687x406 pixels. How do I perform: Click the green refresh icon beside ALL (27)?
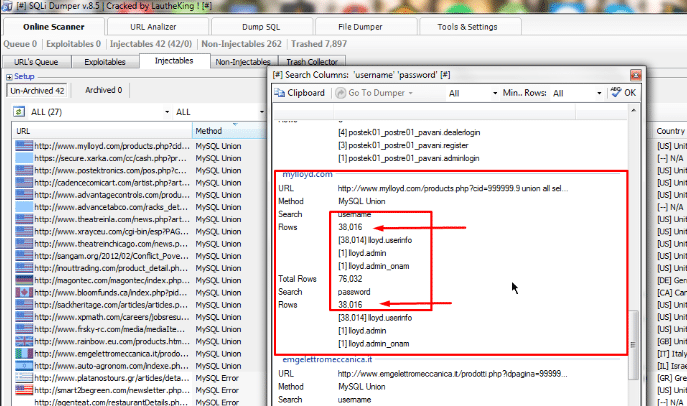[x=18, y=112]
